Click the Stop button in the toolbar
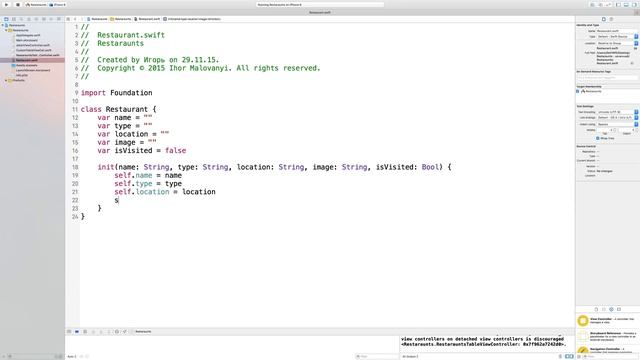Image resolution: width=640 pixels, height=360 pixels. 18,4
